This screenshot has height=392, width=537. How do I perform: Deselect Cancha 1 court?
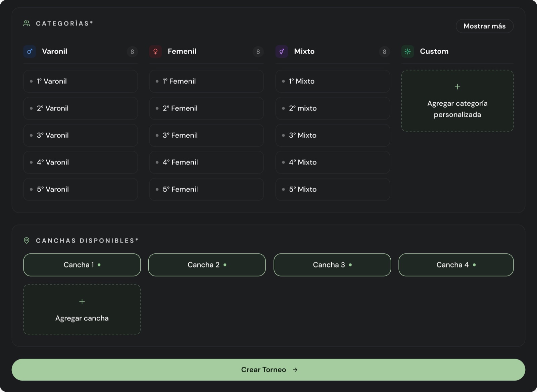coord(82,265)
